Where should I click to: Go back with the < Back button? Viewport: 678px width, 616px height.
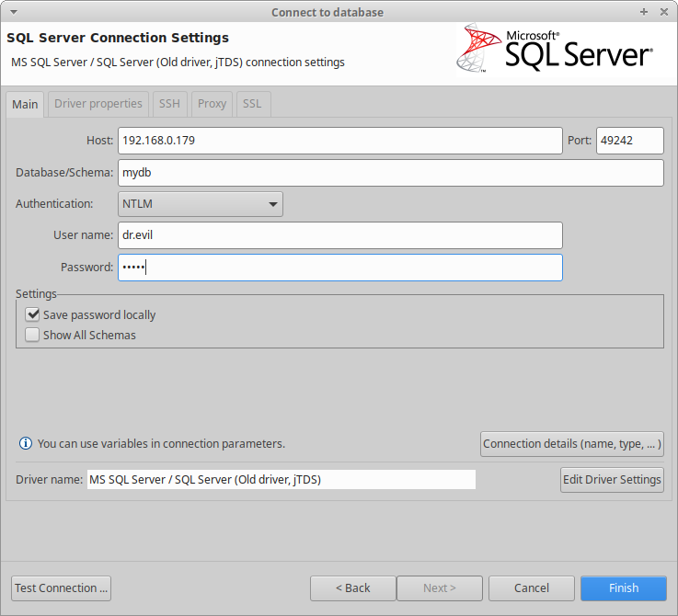353,587
